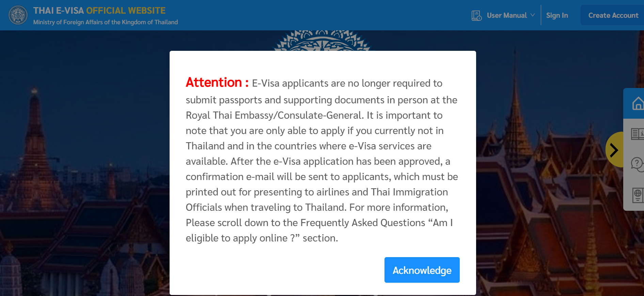Click the Thai coat-of-arms emblem logo
Viewport: 644px width, 296px height.
(18, 15)
